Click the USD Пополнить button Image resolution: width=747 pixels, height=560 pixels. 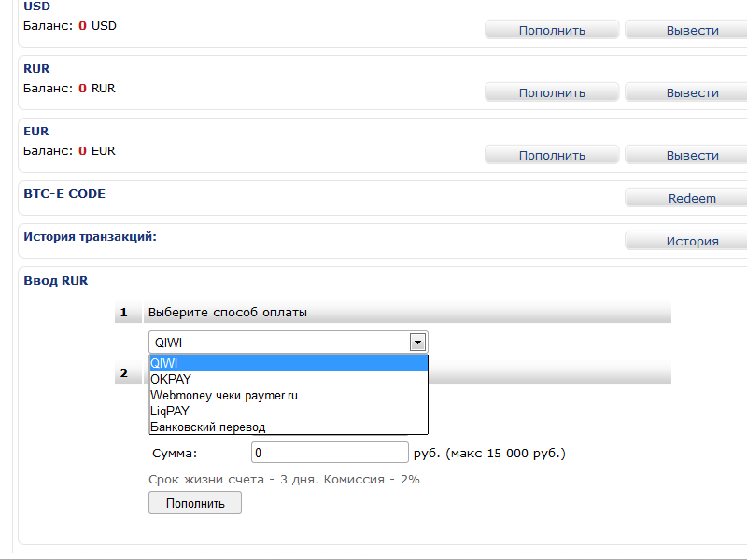tap(552, 30)
